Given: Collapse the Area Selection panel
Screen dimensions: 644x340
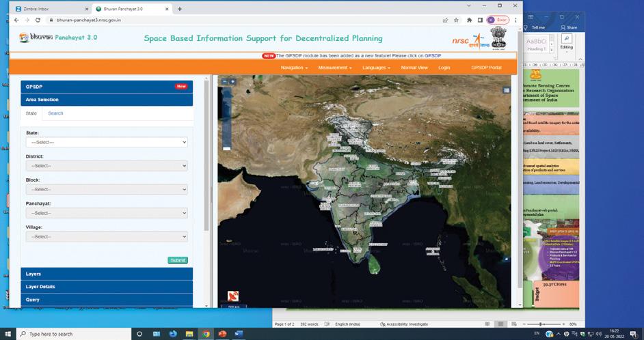Looking at the screenshot, I should (x=107, y=100).
